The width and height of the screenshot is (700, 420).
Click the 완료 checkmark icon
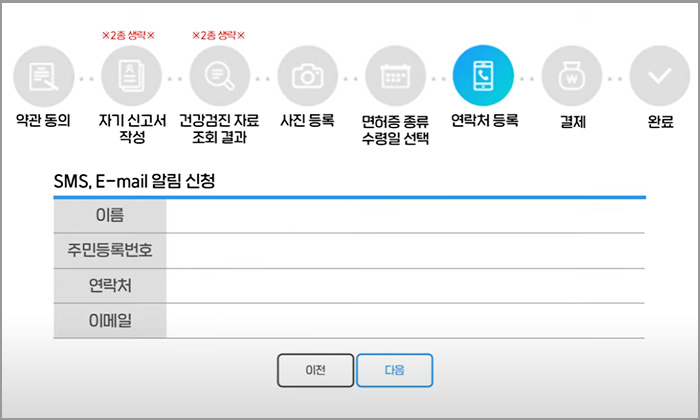[x=659, y=76]
